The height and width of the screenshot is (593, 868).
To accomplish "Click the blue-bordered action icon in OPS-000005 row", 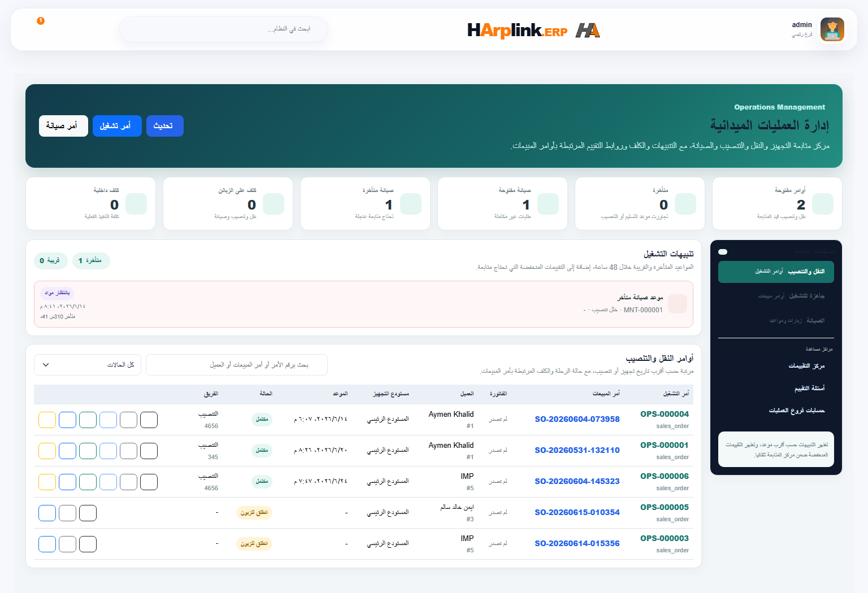I will click(47, 513).
